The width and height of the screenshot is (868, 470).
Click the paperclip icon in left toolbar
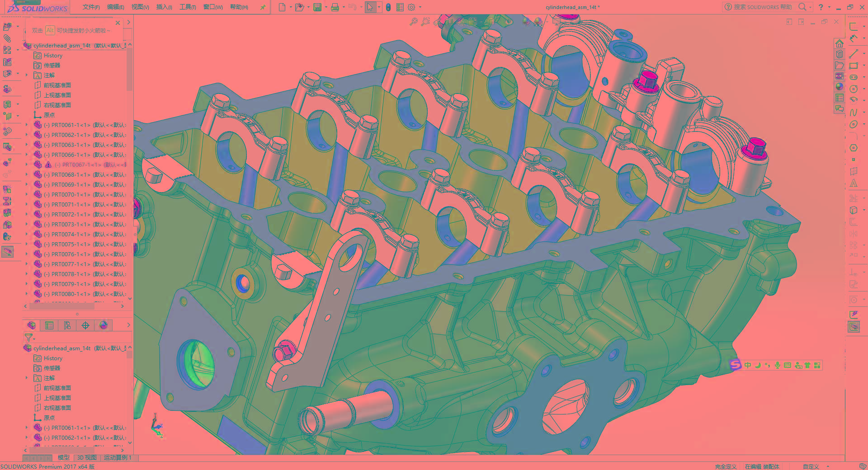pyautogui.click(x=7, y=38)
